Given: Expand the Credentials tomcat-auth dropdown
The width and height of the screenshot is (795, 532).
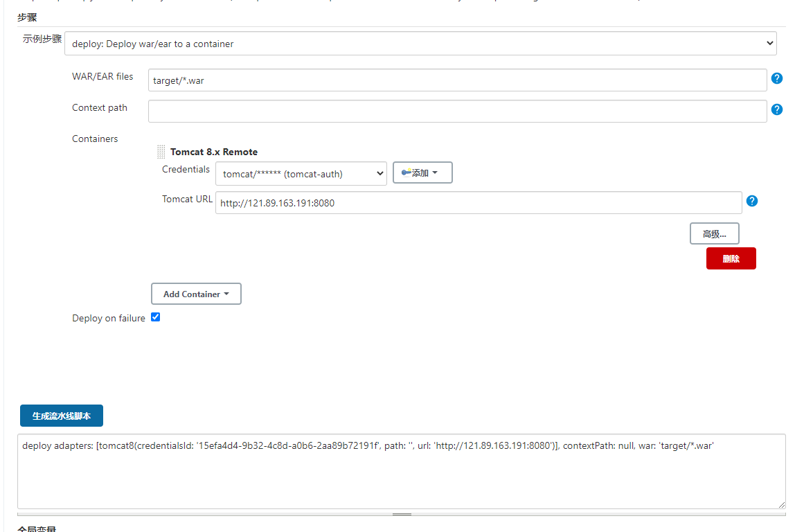Looking at the screenshot, I should (x=301, y=174).
